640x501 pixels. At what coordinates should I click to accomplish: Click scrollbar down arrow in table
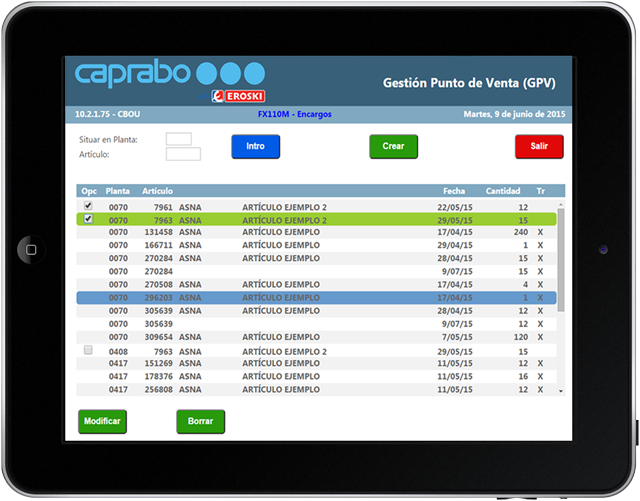tap(561, 391)
